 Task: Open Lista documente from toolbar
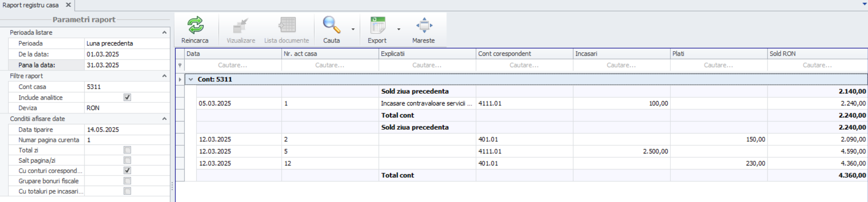[287, 26]
